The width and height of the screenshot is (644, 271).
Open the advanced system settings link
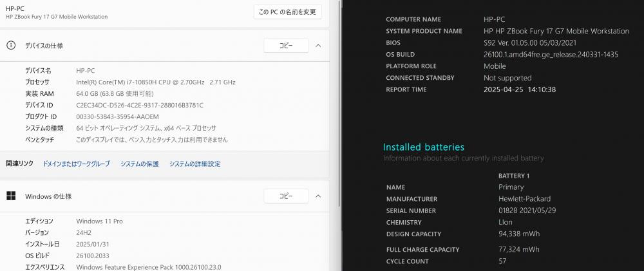point(195,164)
